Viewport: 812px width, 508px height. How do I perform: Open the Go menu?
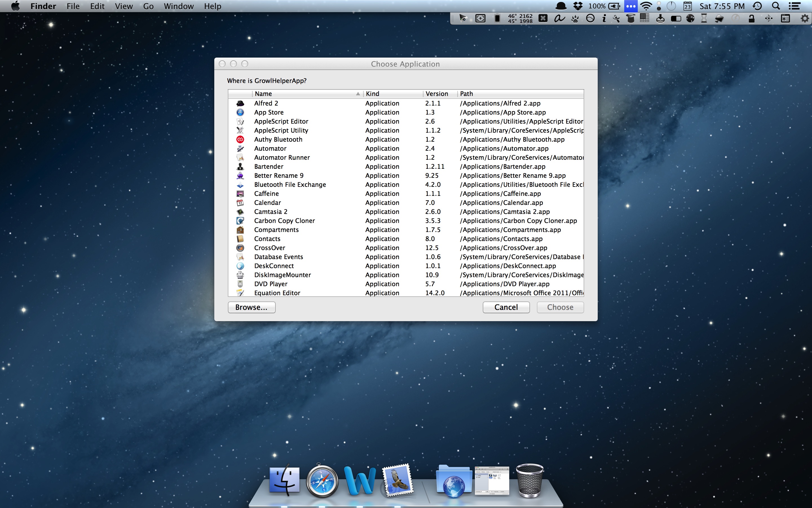coord(148,6)
